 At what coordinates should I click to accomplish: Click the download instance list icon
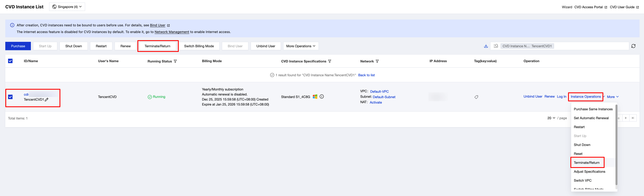[x=486, y=46]
